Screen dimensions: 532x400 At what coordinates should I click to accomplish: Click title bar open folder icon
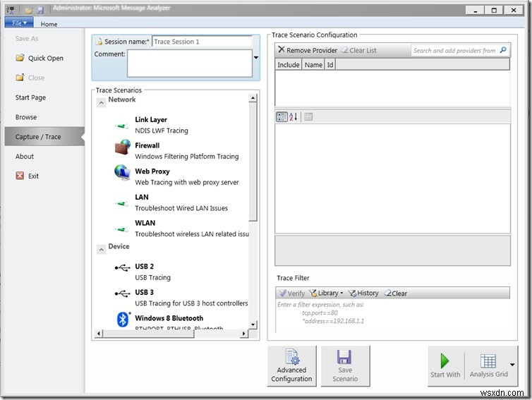28,10
